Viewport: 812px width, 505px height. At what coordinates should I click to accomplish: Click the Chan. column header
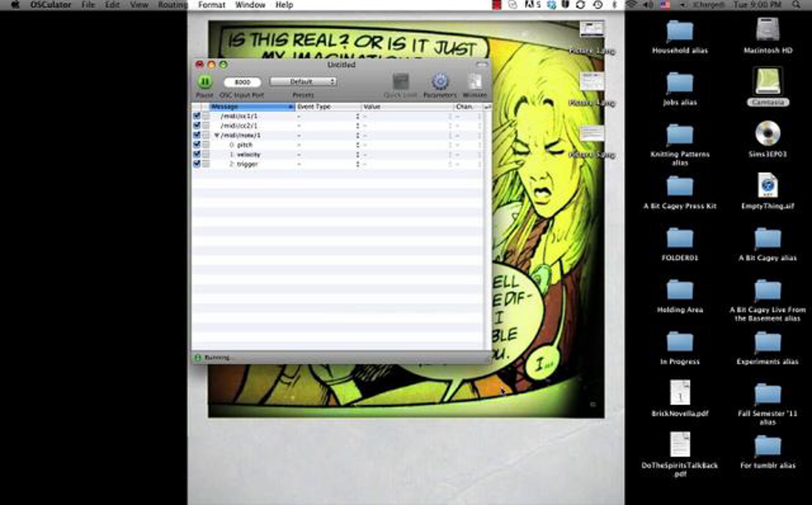tap(468, 107)
